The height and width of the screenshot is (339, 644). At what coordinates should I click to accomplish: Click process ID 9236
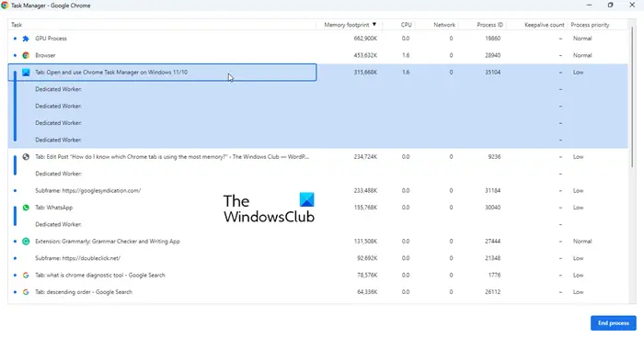(x=494, y=157)
